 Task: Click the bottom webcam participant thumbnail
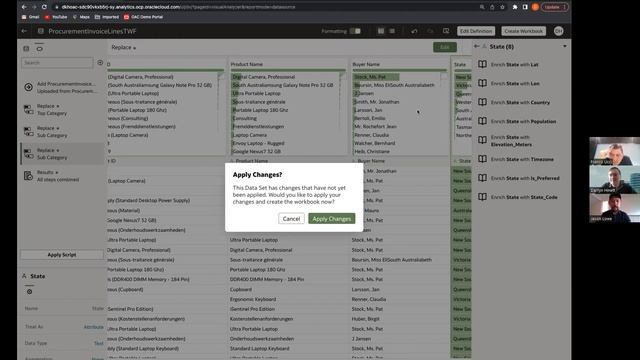(615, 208)
